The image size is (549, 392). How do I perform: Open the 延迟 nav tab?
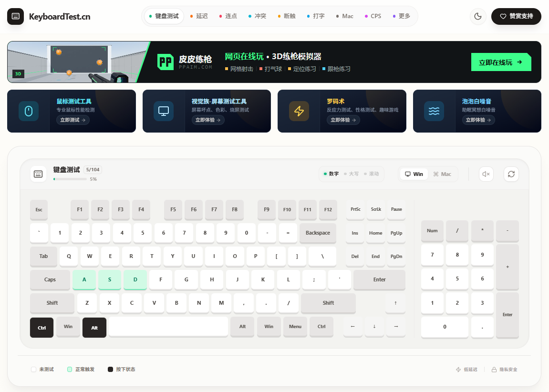199,16
